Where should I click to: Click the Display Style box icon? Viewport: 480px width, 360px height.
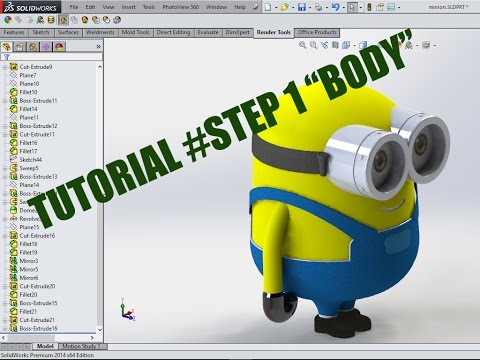(x=363, y=45)
